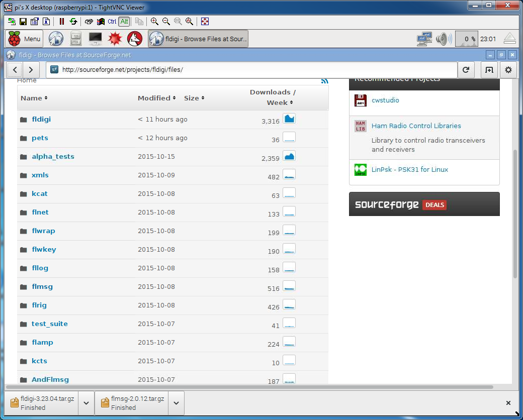This screenshot has height=420, width=523.
Task: Open the volume speaker tray icon
Action: pos(444,39)
